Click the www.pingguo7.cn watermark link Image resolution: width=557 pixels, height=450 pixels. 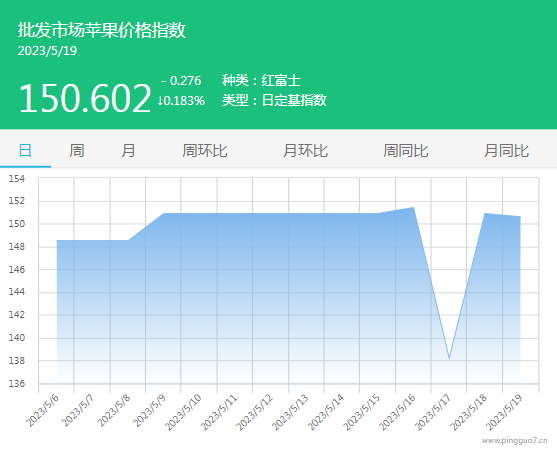[515, 441]
